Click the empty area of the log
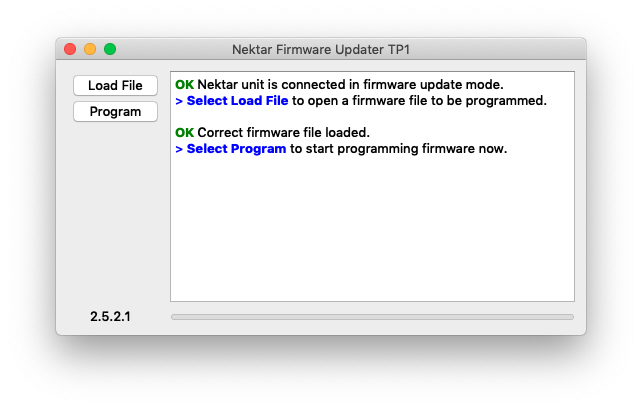 (x=372, y=229)
